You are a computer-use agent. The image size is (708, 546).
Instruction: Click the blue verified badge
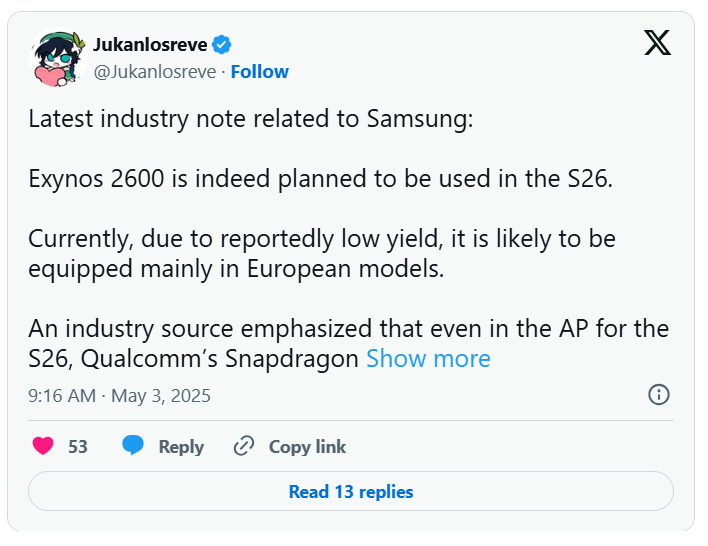tap(222, 45)
